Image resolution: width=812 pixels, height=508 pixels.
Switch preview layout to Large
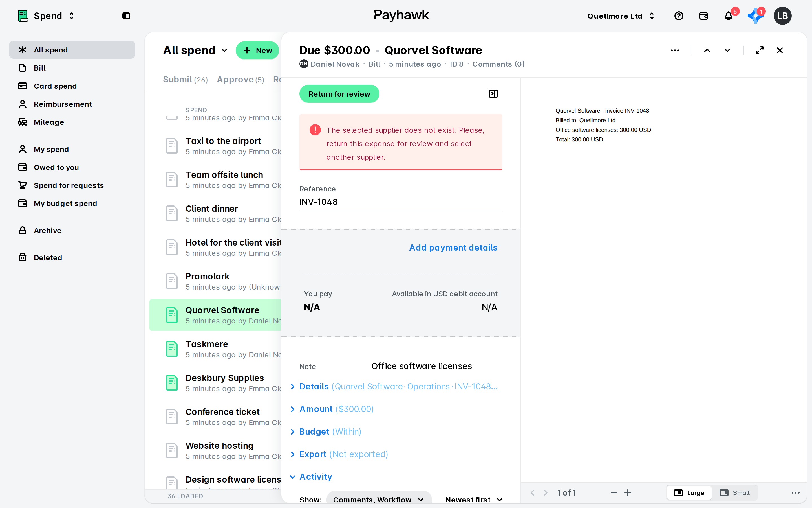coord(689,492)
